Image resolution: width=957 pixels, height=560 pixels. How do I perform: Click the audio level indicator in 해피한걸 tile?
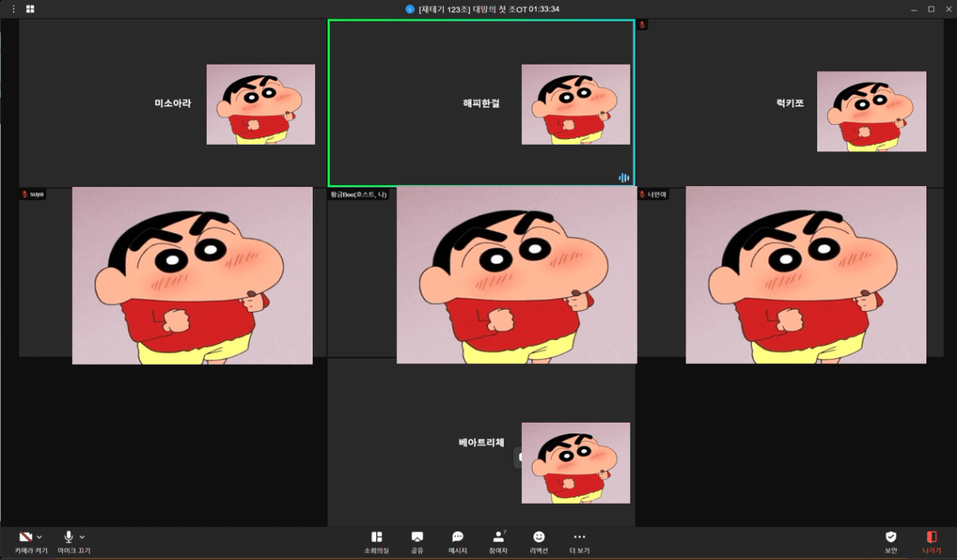623,178
